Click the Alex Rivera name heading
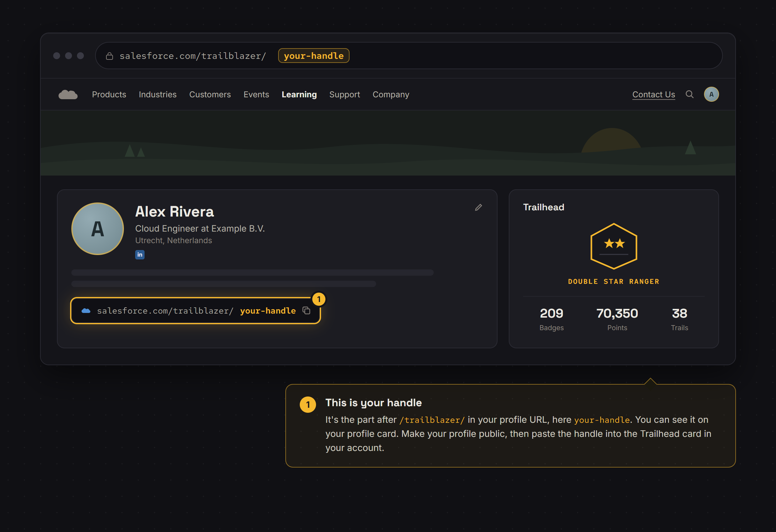The image size is (776, 532). pyautogui.click(x=174, y=212)
